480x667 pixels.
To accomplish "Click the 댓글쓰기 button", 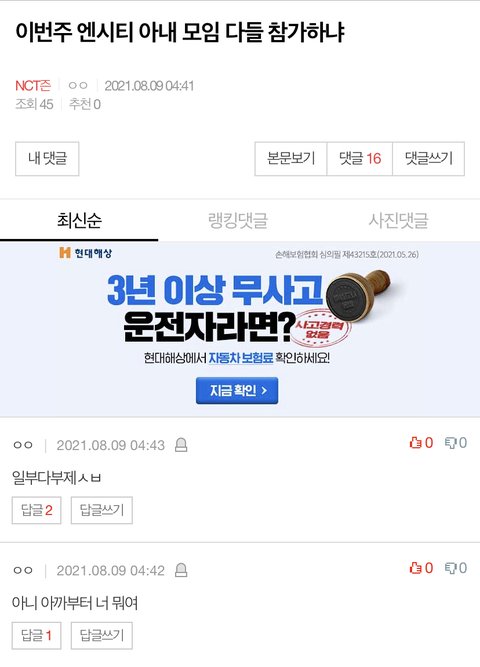I will coord(429,159).
